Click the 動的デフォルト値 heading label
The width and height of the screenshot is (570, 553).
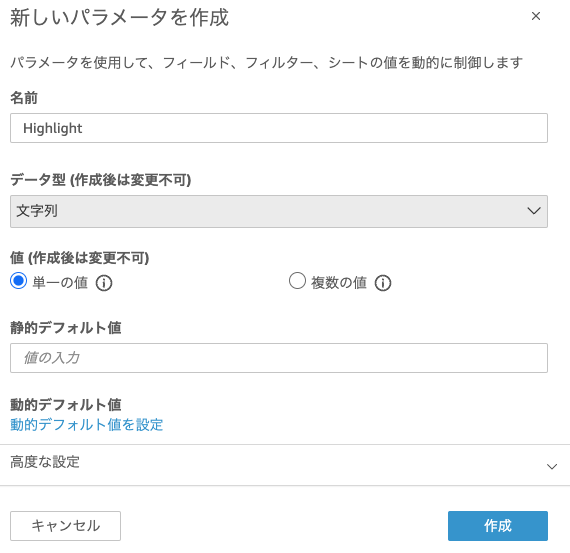pyautogui.click(x=65, y=405)
